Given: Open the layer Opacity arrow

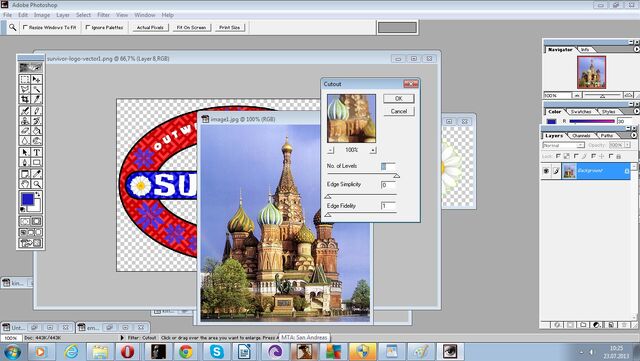Looking at the screenshot, I should click(x=628, y=145).
